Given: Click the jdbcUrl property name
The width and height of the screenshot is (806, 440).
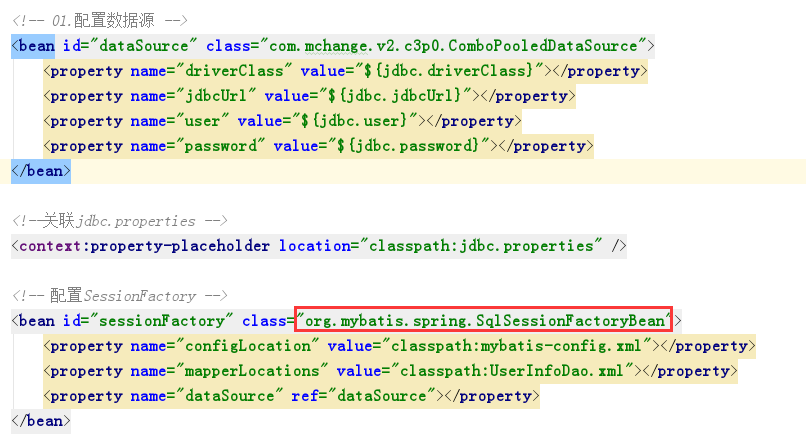Looking at the screenshot, I should coord(216,96).
